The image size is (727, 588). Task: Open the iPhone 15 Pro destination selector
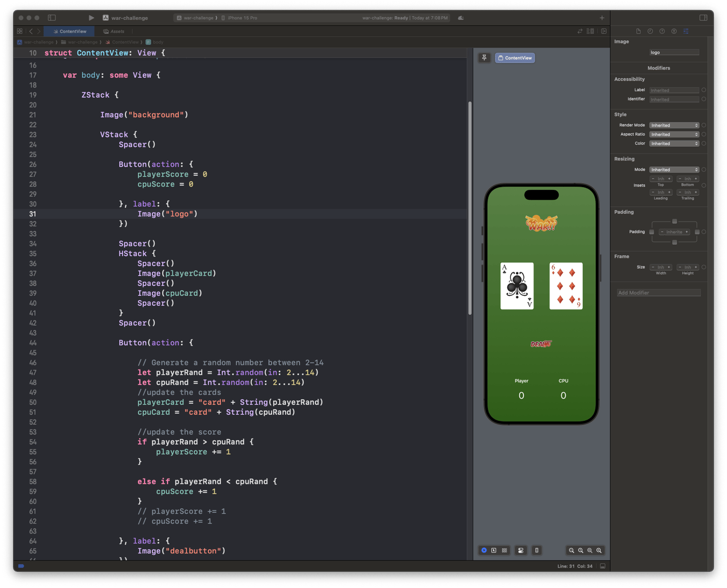coord(239,18)
